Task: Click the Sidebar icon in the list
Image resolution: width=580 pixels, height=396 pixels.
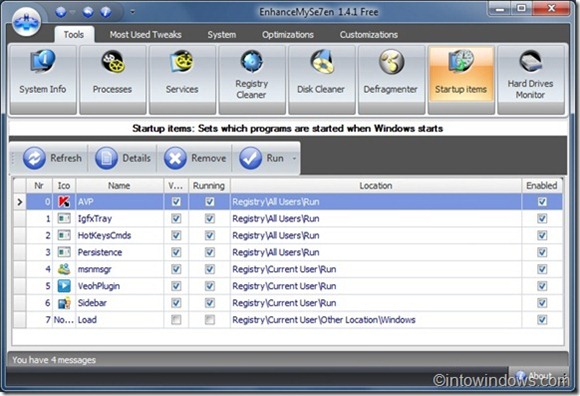Action: click(x=64, y=303)
